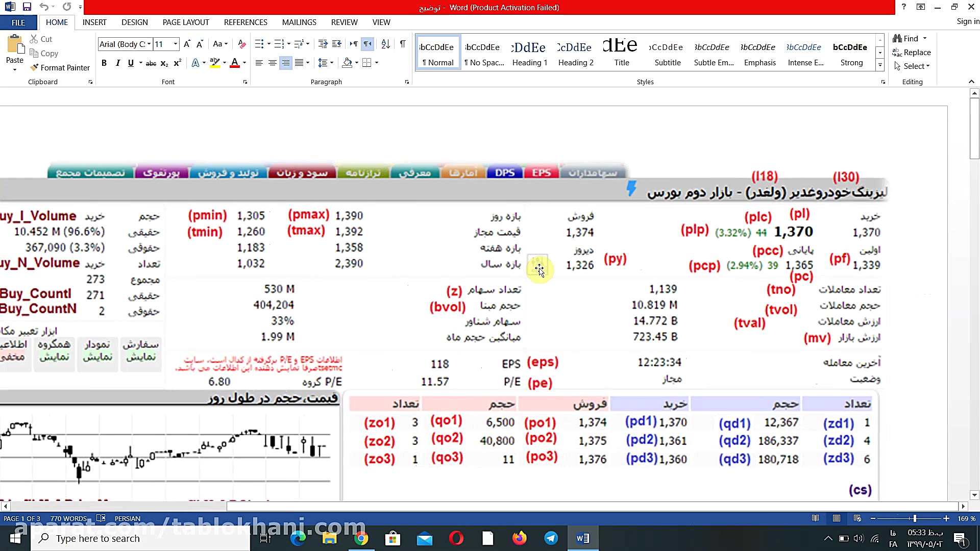
Task: Toggle bold formatting
Action: click(x=104, y=63)
